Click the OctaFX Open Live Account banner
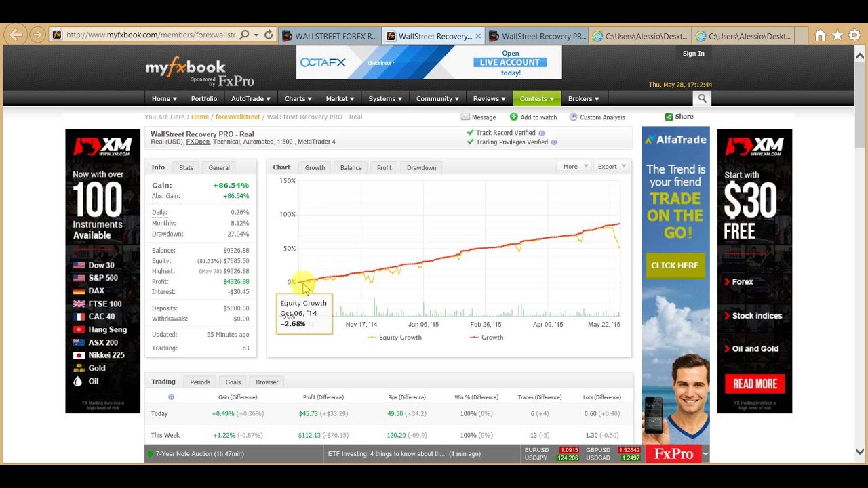868x488 pixels. pos(429,62)
